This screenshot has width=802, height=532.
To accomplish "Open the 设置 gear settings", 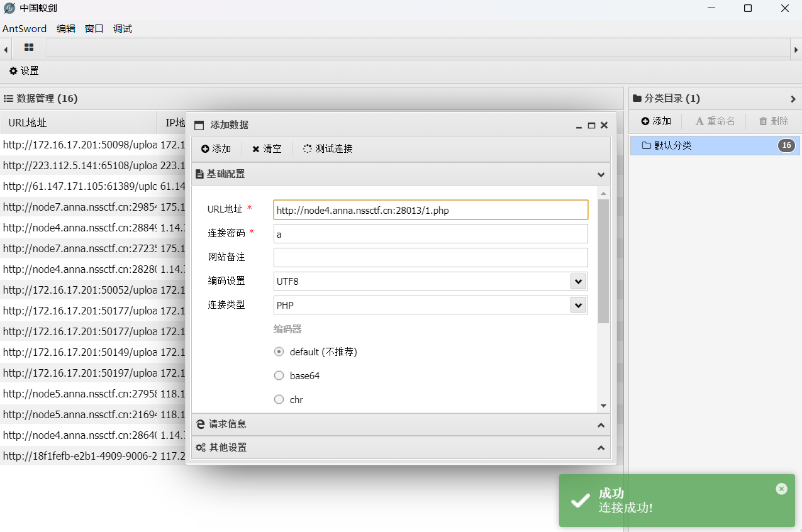I will pos(24,71).
